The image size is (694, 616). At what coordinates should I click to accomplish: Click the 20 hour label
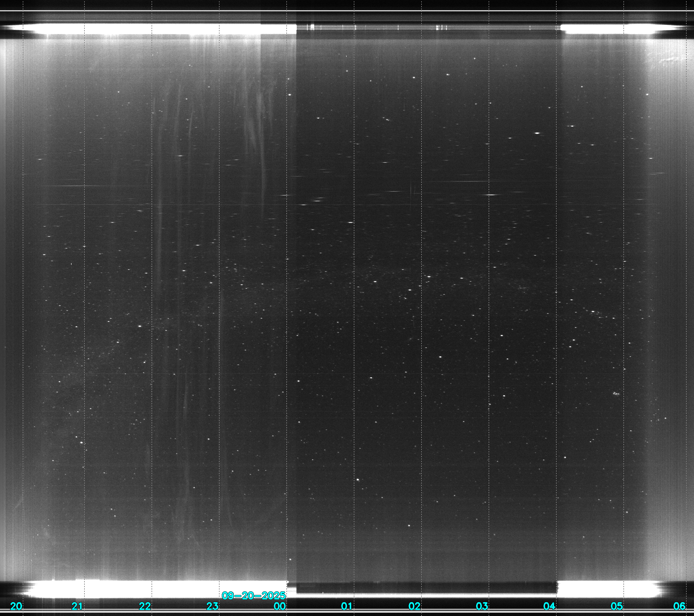16,606
